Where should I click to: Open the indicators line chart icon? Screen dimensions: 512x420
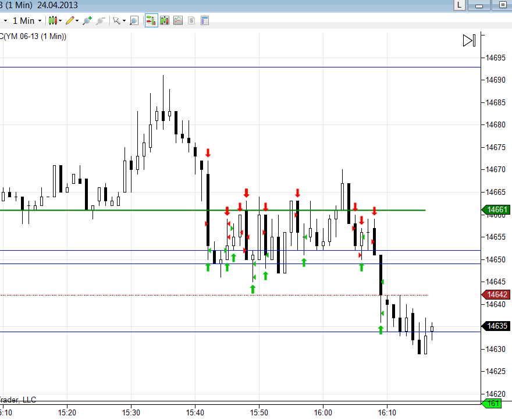(178, 21)
